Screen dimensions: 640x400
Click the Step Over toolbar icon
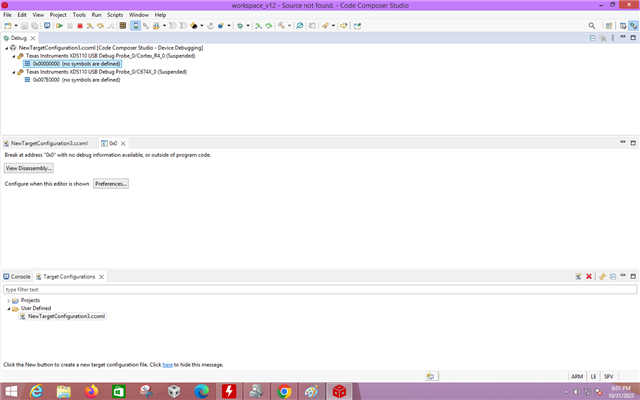[x=100, y=26]
